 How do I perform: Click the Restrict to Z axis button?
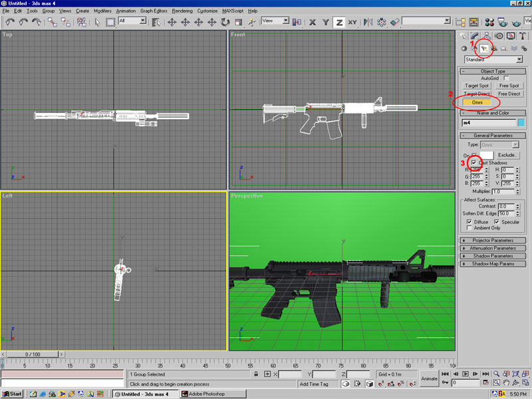339,22
